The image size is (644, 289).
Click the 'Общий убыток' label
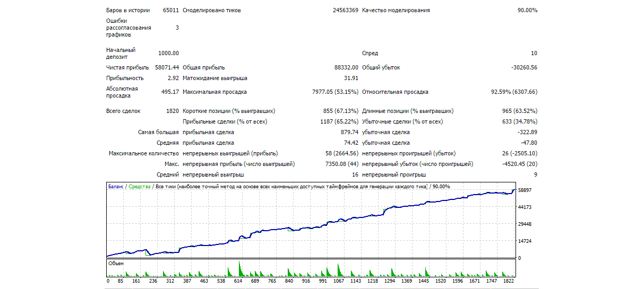(x=381, y=67)
